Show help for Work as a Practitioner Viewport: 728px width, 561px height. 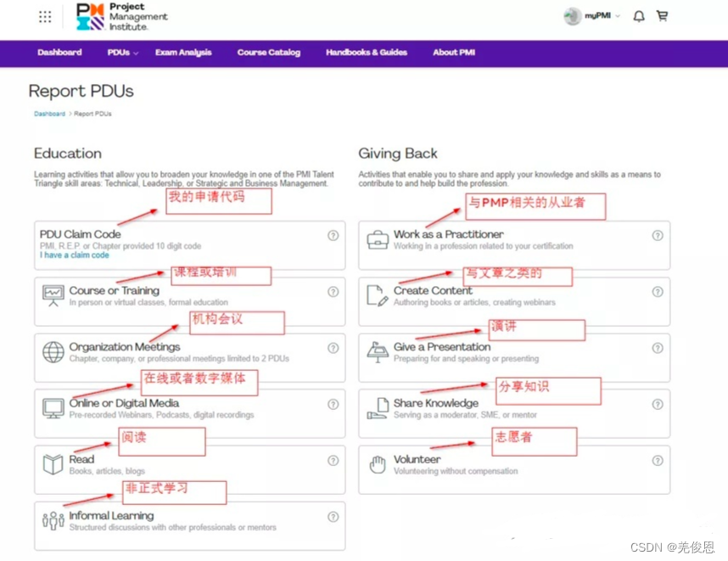[x=658, y=235]
